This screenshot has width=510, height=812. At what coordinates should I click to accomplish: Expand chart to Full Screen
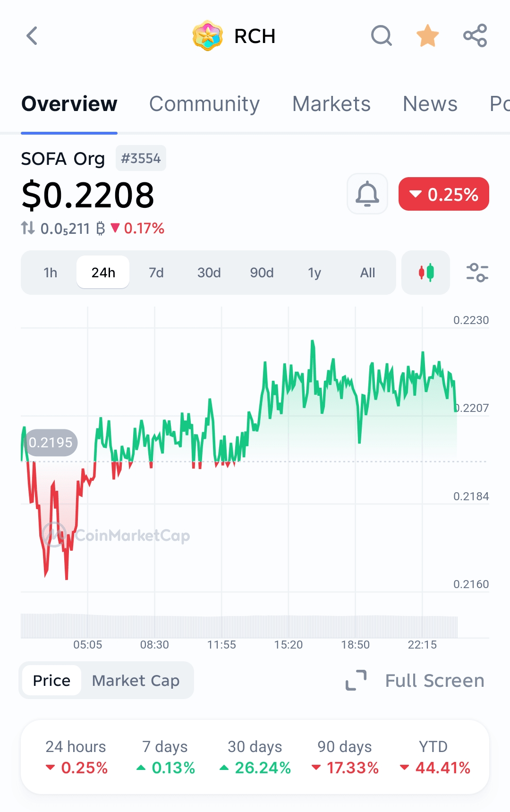(x=416, y=681)
